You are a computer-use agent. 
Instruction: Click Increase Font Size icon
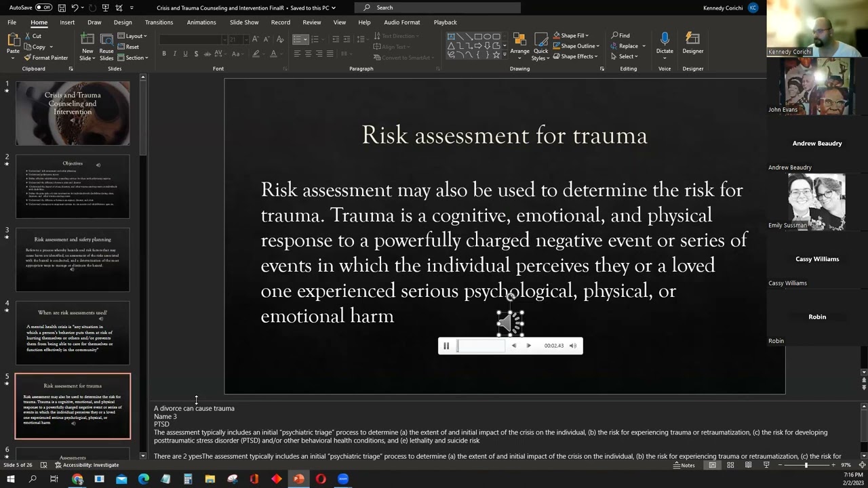click(x=256, y=39)
